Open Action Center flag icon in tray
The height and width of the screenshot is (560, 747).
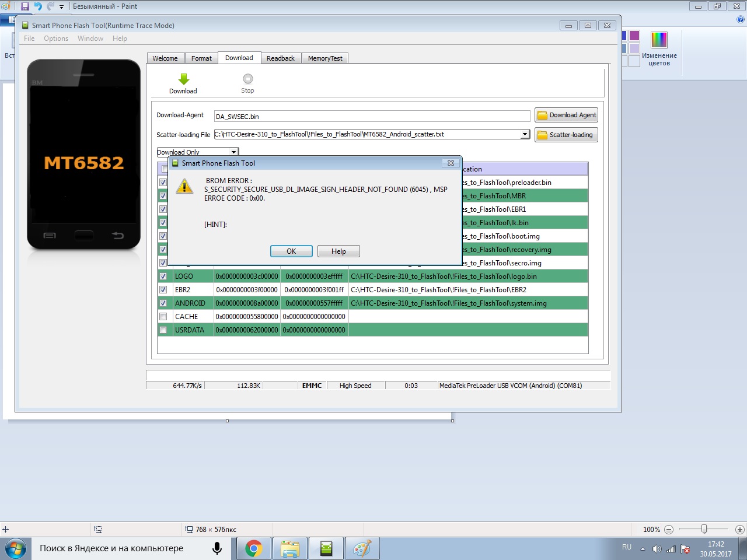pyautogui.click(x=686, y=549)
